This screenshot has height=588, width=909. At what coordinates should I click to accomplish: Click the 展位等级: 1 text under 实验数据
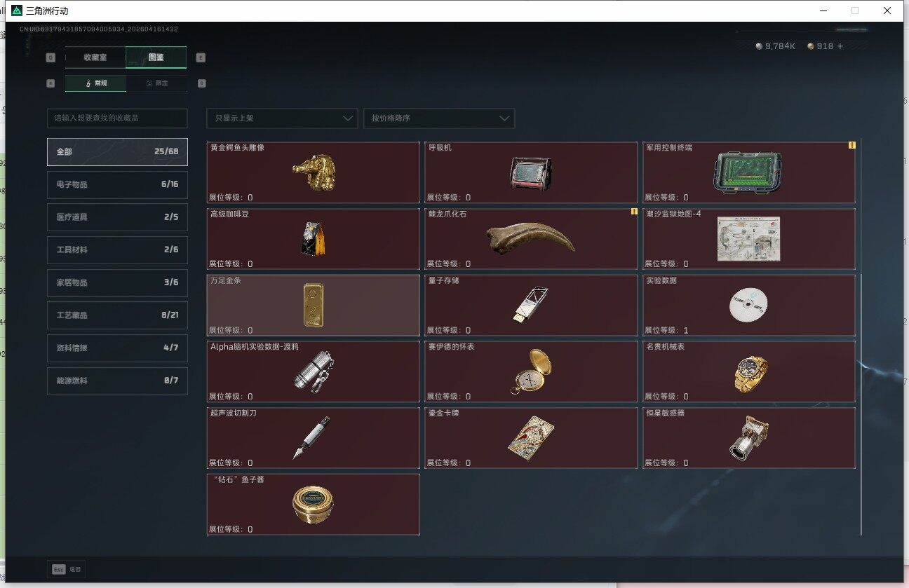666,330
